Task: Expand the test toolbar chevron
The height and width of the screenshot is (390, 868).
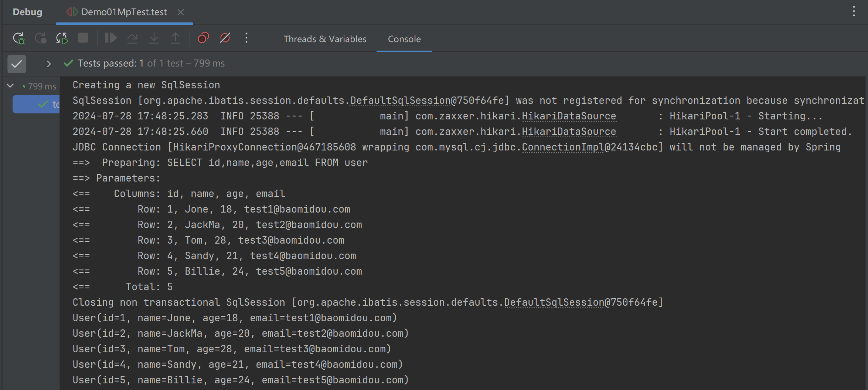Action: [x=48, y=64]
